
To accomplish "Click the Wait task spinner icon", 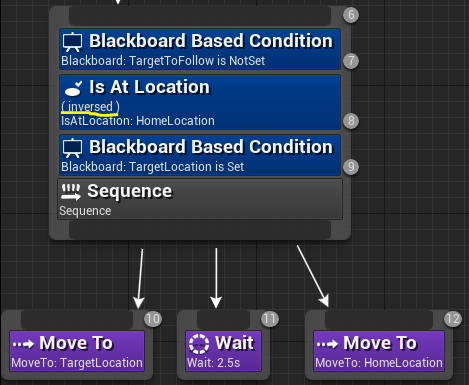I will 199,344.
